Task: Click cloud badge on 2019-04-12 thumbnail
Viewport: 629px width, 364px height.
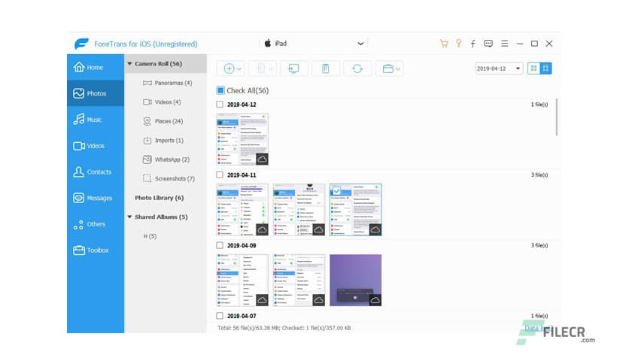Action: coord(262,159)
